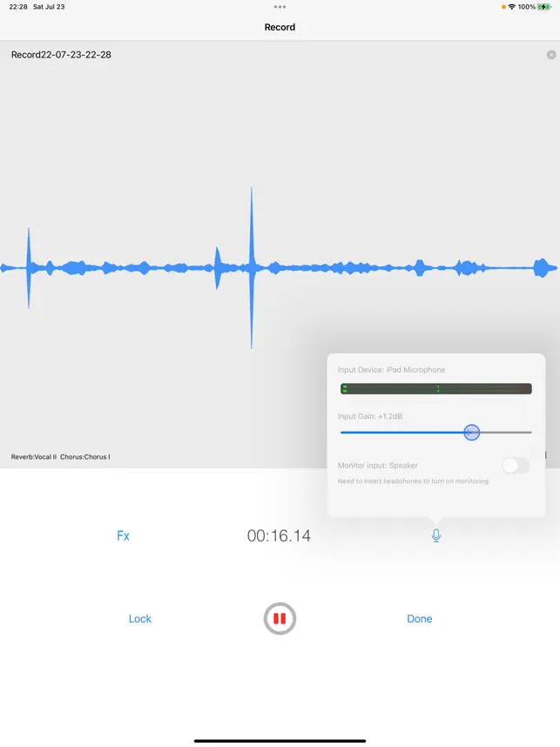Finish recording with Done

pos(420,618)
